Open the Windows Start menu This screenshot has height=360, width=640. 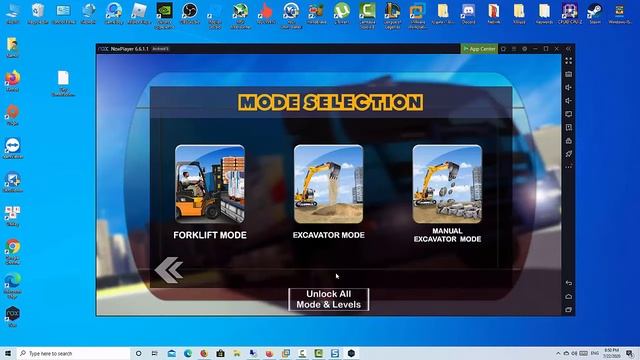pos(8,353)
